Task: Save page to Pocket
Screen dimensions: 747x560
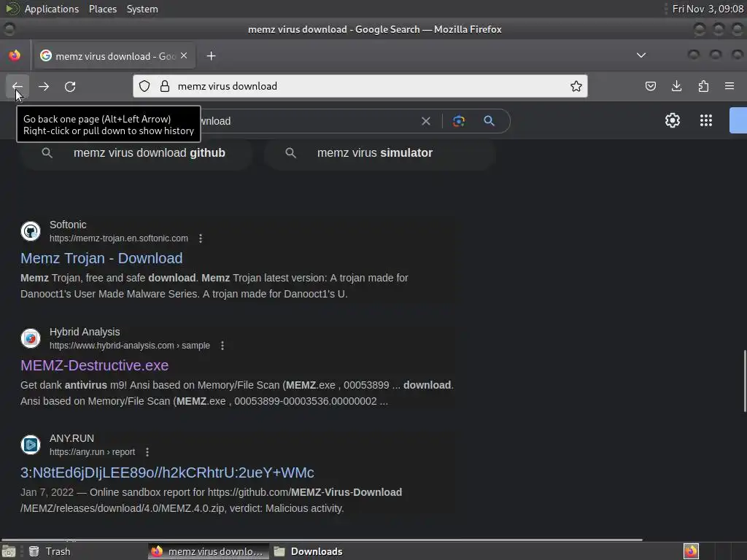Action: (x=650, y=86)
